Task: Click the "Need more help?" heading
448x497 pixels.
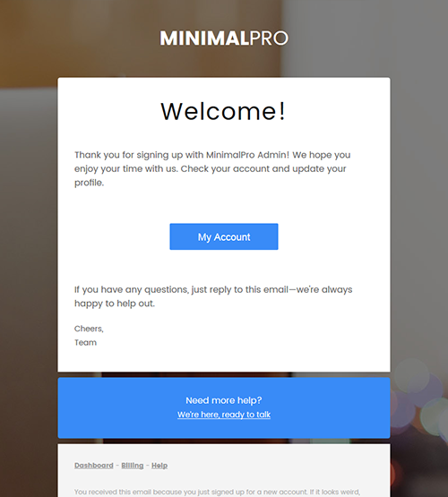Action: click(x=224, y=400)
